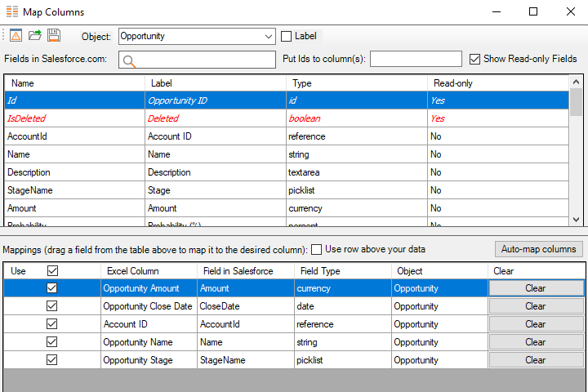Click the red Deleted label cell
This screenshot has width=588, height=392.
coord(216,118)
